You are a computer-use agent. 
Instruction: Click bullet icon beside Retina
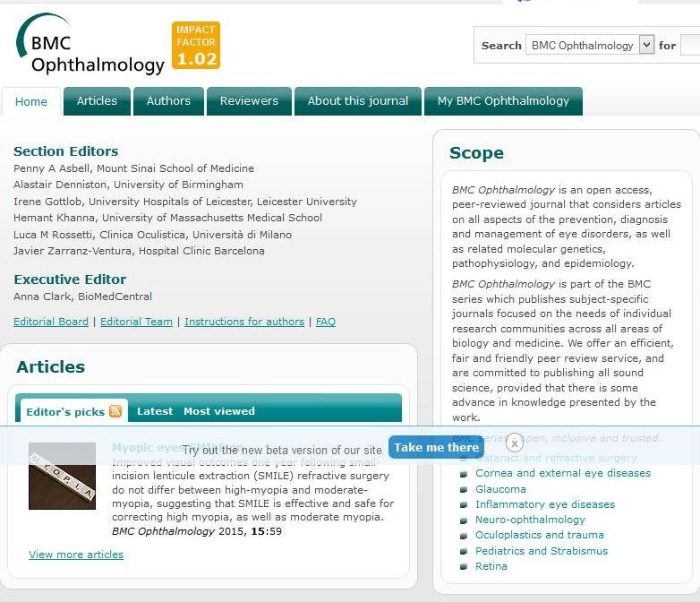[x=464, y=567]
